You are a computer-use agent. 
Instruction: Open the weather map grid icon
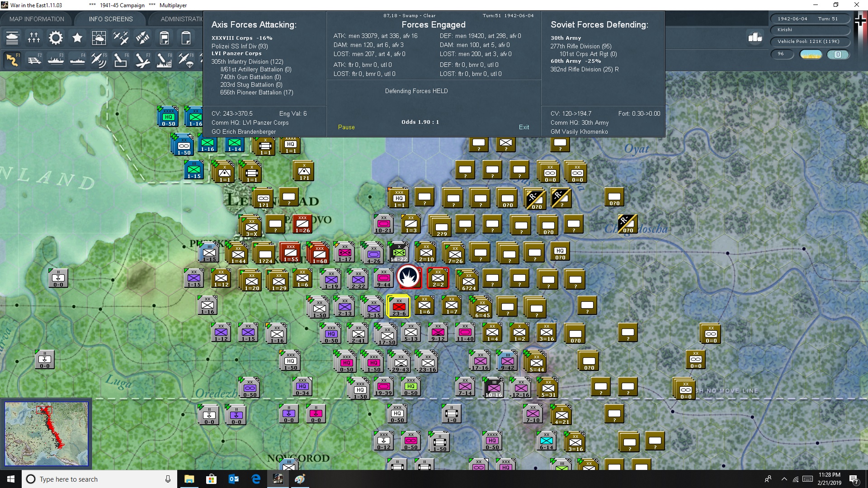tap(99, 38)
